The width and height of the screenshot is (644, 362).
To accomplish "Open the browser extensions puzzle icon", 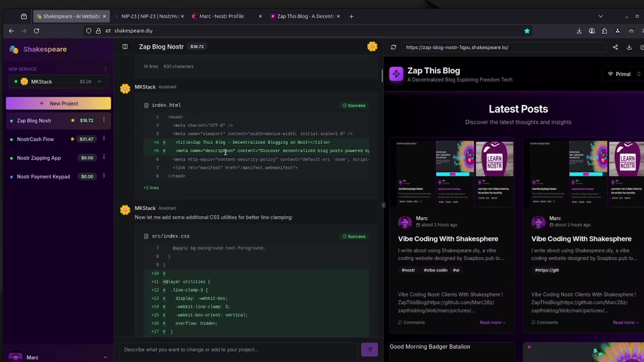I will pyautogui.click(x=604, y=31).
